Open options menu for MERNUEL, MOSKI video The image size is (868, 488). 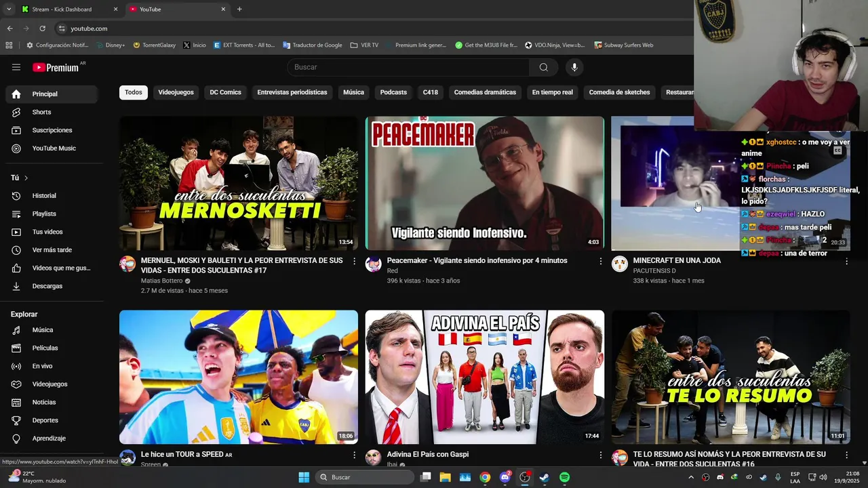tap(354, 261)
